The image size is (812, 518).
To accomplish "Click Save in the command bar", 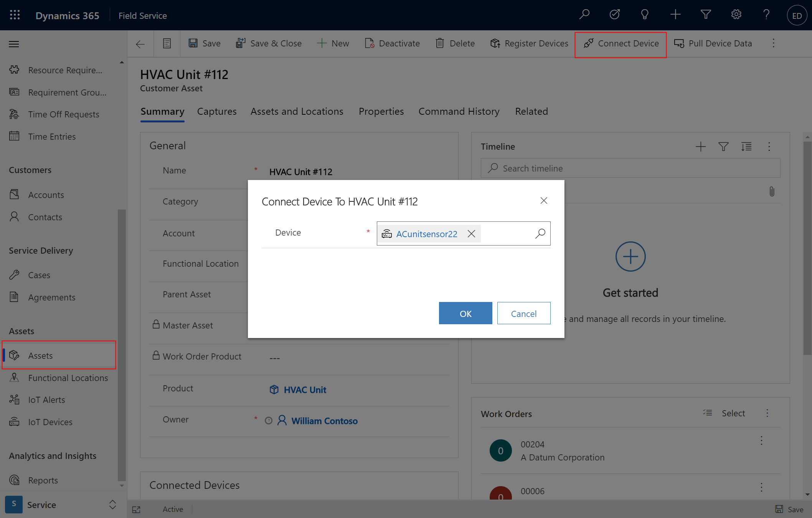I will (x=205, y=43).
